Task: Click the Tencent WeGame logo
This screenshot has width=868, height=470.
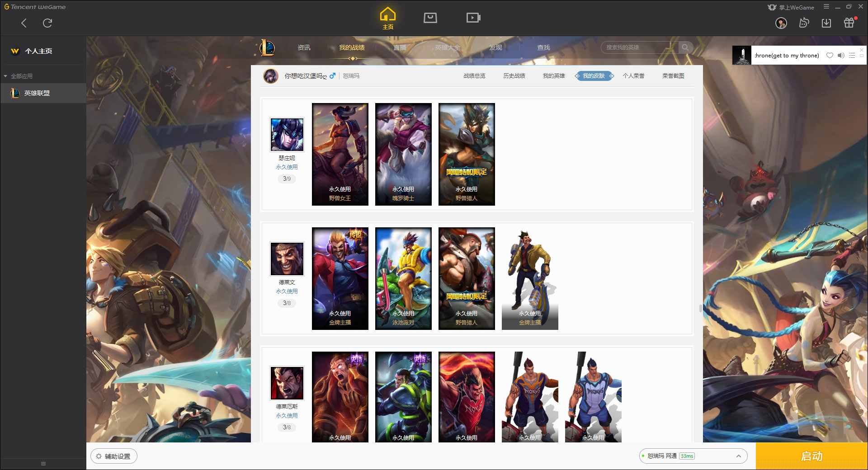Action: point(35,7)
